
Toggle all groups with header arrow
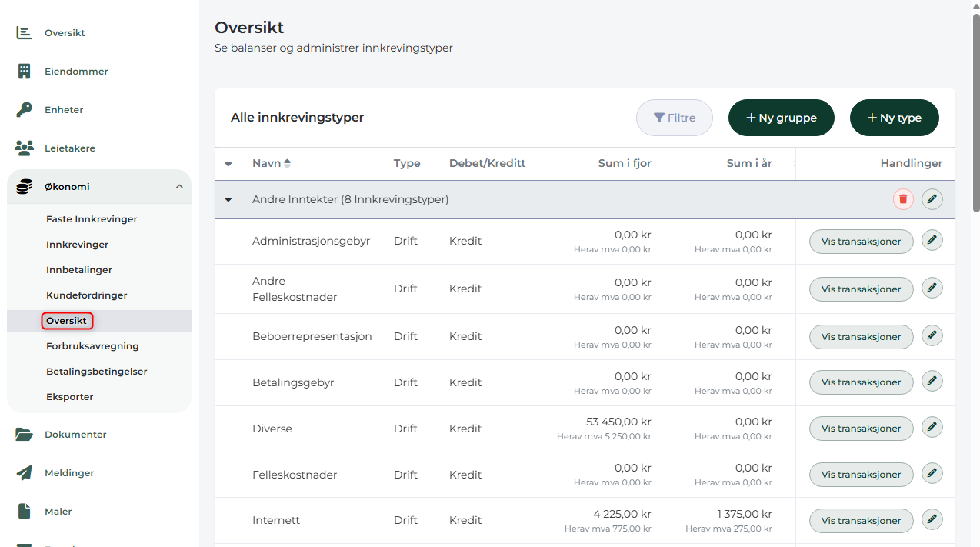click(228, 164)
